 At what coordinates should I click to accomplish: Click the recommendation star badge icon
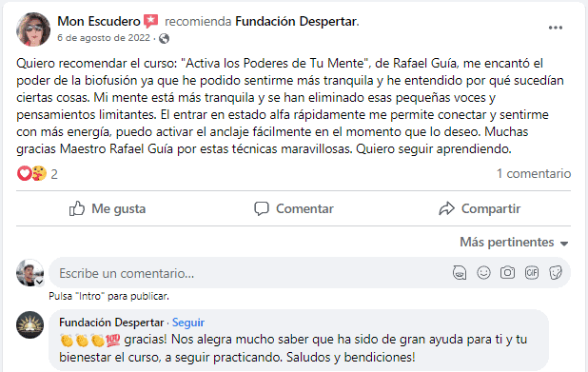coord(150,21)
